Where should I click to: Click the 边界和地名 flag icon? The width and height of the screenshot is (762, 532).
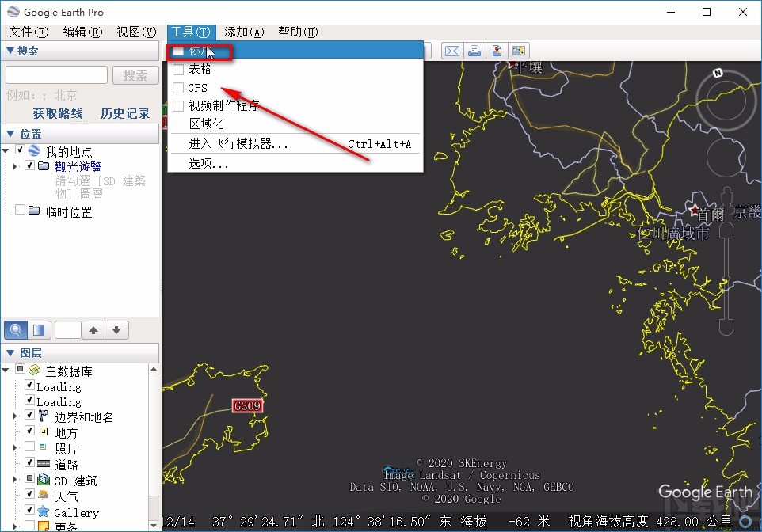click(x=44, y=416)
